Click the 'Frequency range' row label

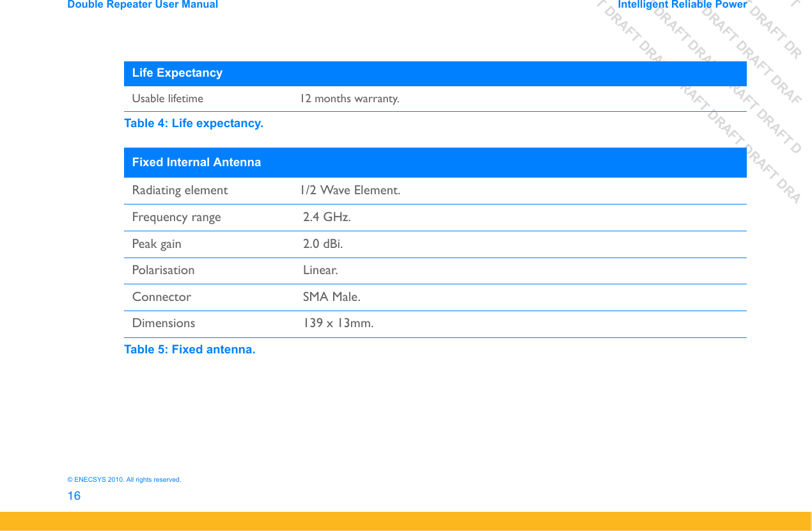click(176, 217)
